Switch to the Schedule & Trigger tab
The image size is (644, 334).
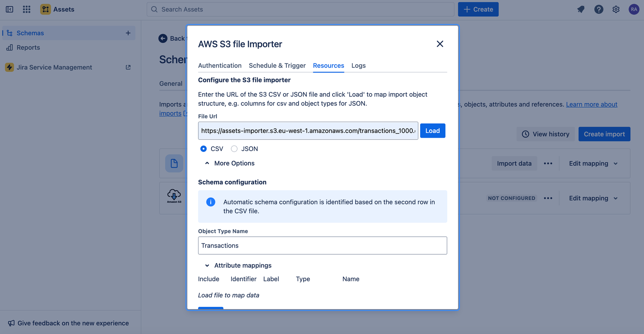point(277,65)
